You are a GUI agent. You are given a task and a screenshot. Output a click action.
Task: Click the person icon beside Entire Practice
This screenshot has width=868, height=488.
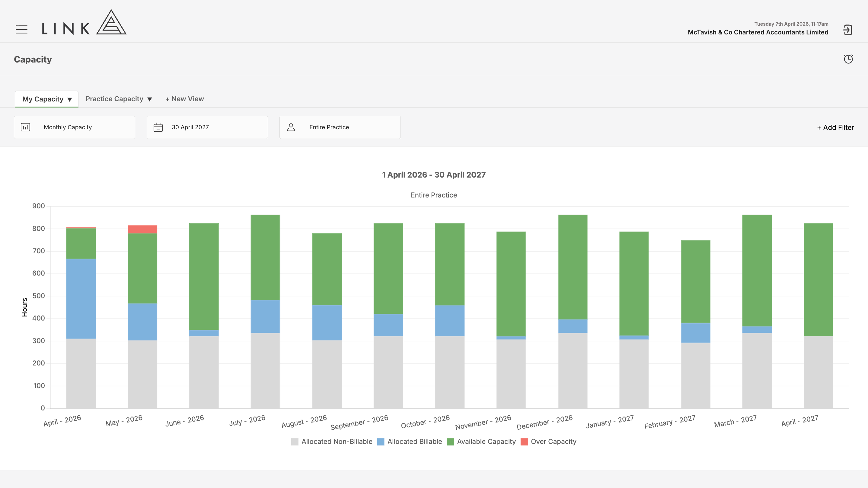291,127
